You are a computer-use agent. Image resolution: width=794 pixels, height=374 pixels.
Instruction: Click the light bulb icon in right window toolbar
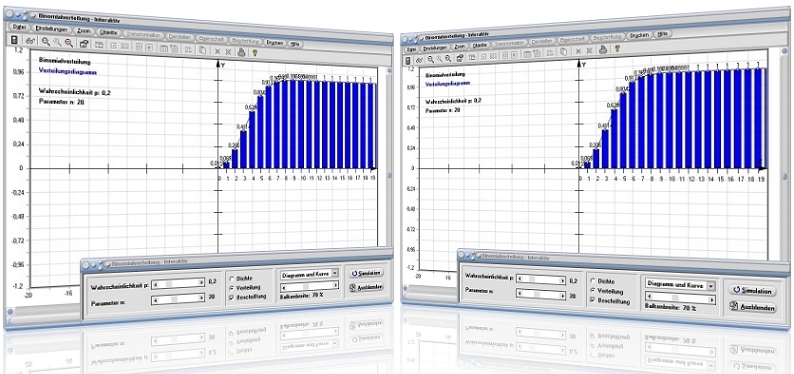point(617,49)
